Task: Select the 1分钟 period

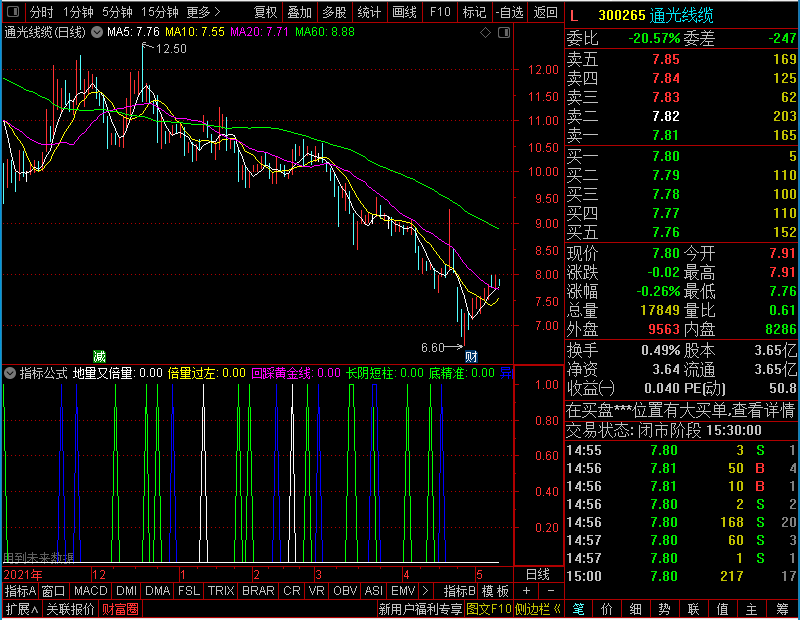Action: click(78, 12)
